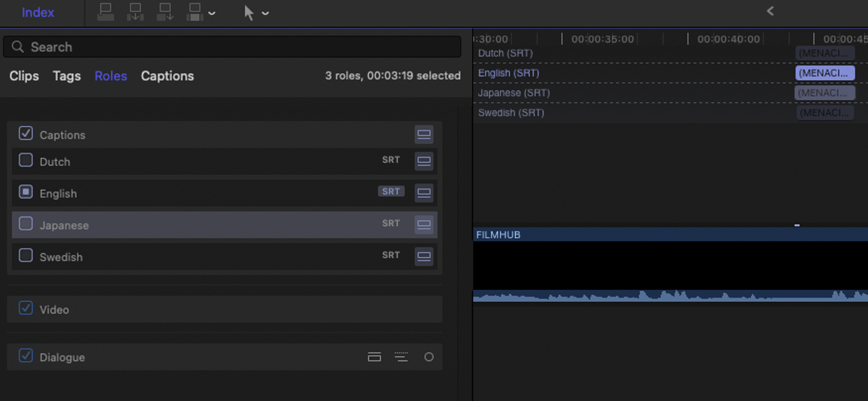Select the Dutch (SRT) timeline lane label
This screenshot has height=401, width=868.
click(x=505, y=54)
